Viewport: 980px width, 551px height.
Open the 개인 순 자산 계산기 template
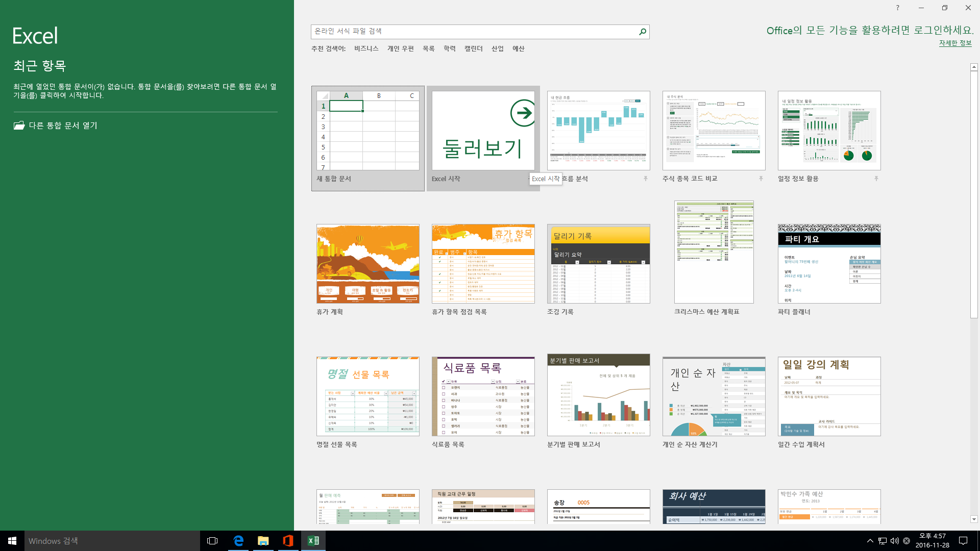714,396
